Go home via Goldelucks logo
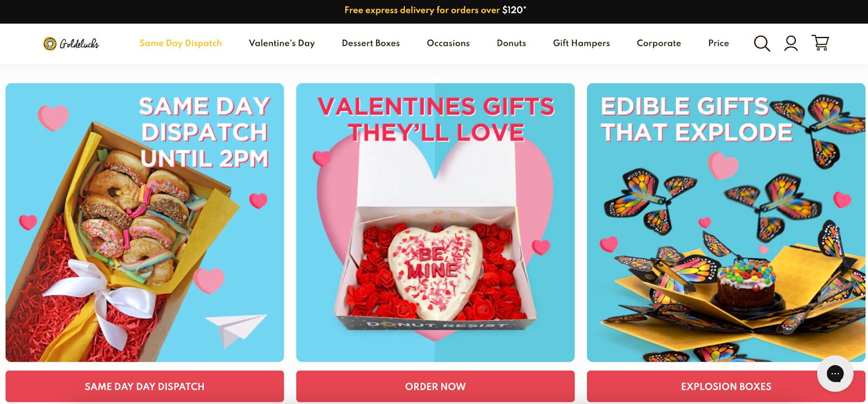 pyautogui.click(x=71, y=43)
